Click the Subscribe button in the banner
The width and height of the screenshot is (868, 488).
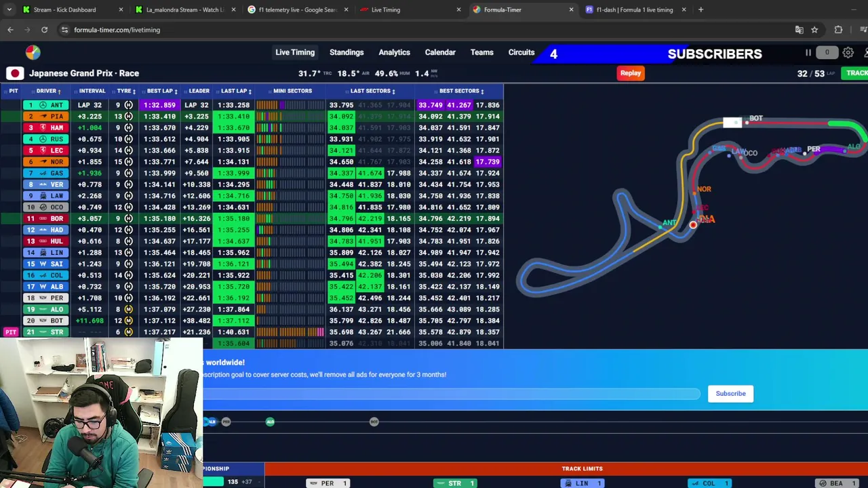pyautogui.click(x=730, y=393)
